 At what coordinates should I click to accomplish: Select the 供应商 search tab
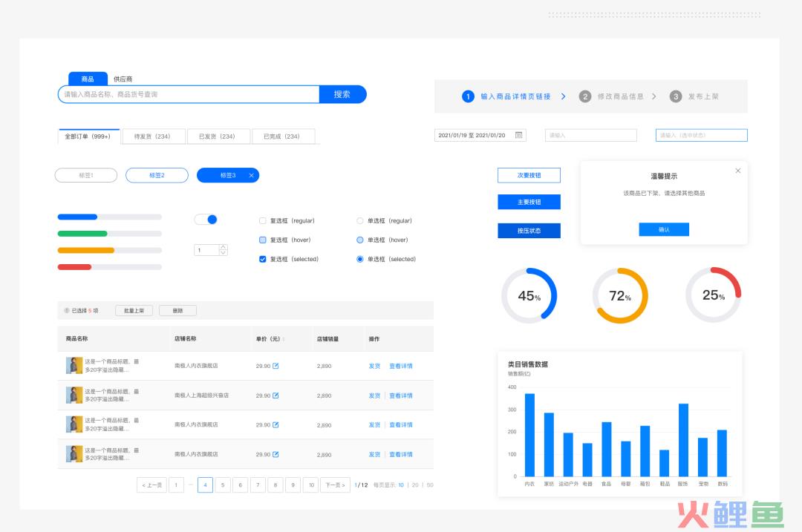[123, 79]
